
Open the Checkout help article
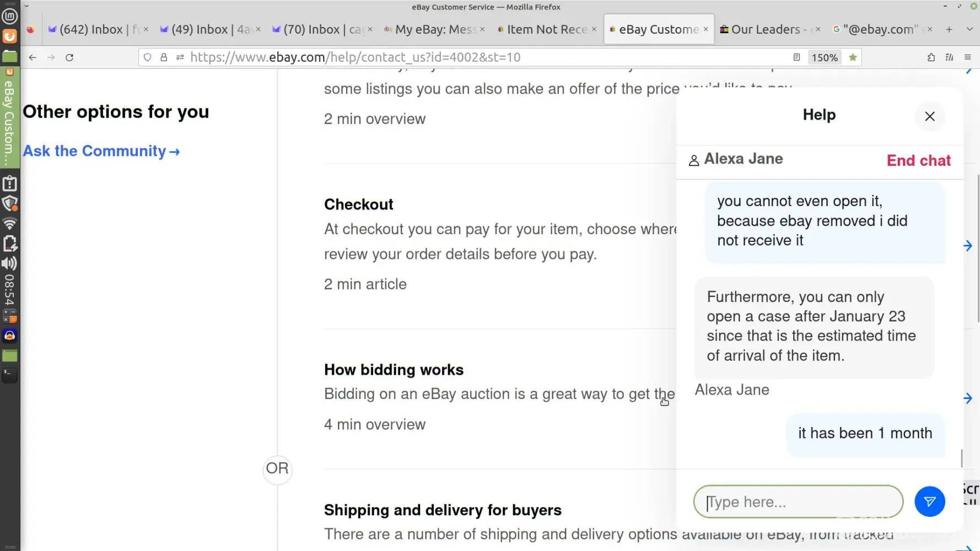coord(358,204)
